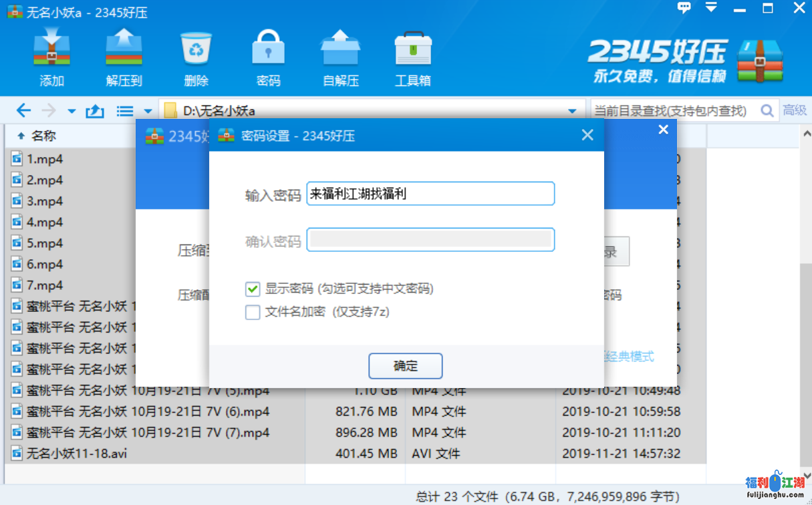Uncheck the 显示密码 checkbox

pyautogui.click(x=253, y=289)
